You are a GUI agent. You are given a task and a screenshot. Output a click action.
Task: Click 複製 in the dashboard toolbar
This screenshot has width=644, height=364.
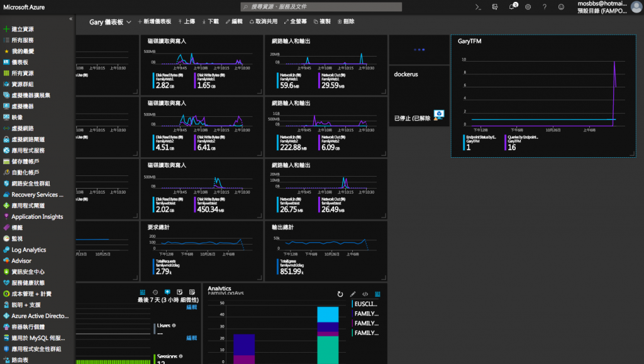[x=322, y=21]
